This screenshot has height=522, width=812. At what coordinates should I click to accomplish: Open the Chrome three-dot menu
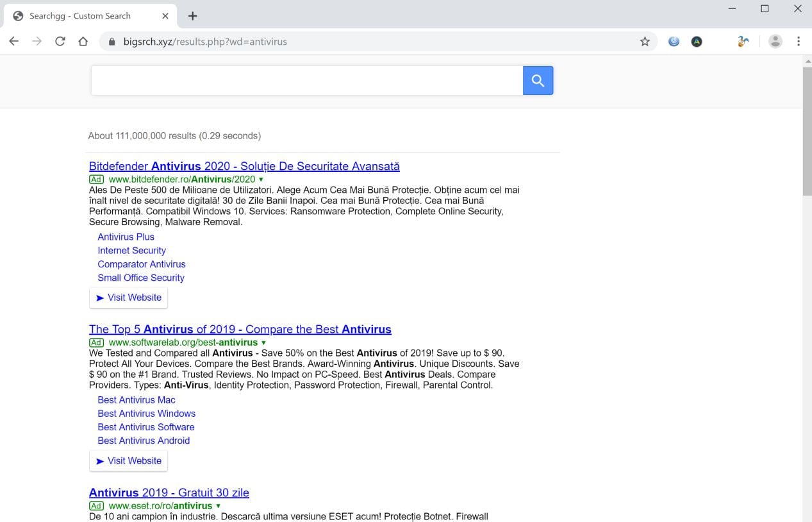(799, 42)
